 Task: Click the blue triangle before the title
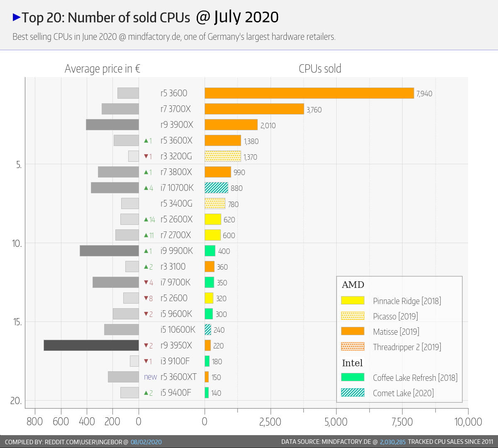point(17,17)
